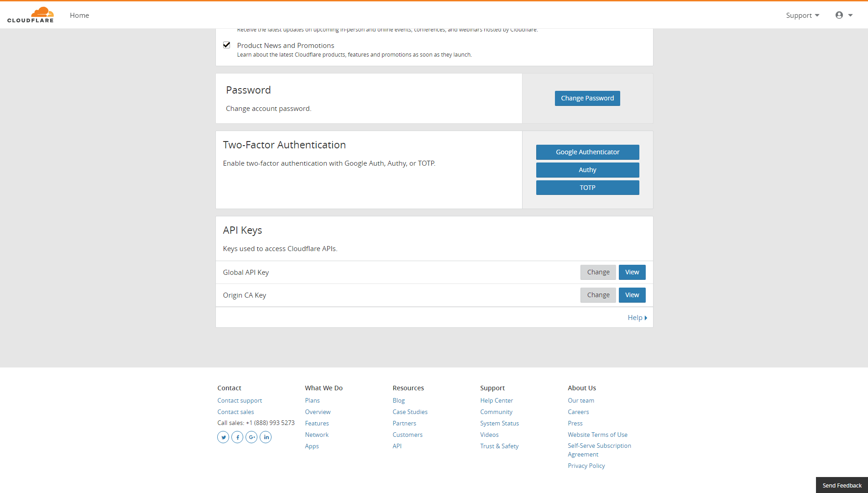Screen dimensions: 868x493
Task: Click the Two-Factor Authentication heading
Action: tap(284, 145)
